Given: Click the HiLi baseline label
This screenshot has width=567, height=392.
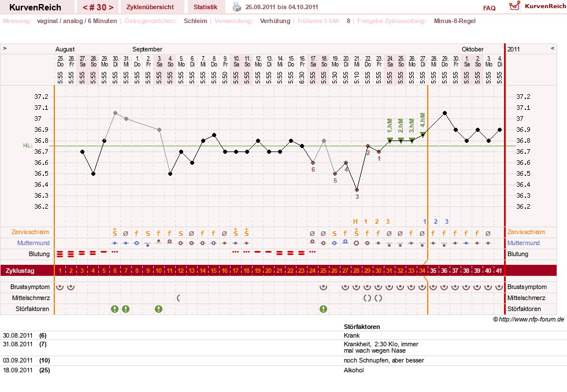Looking at the screenshot, I should pyautogui.click(x=28, y=145).
